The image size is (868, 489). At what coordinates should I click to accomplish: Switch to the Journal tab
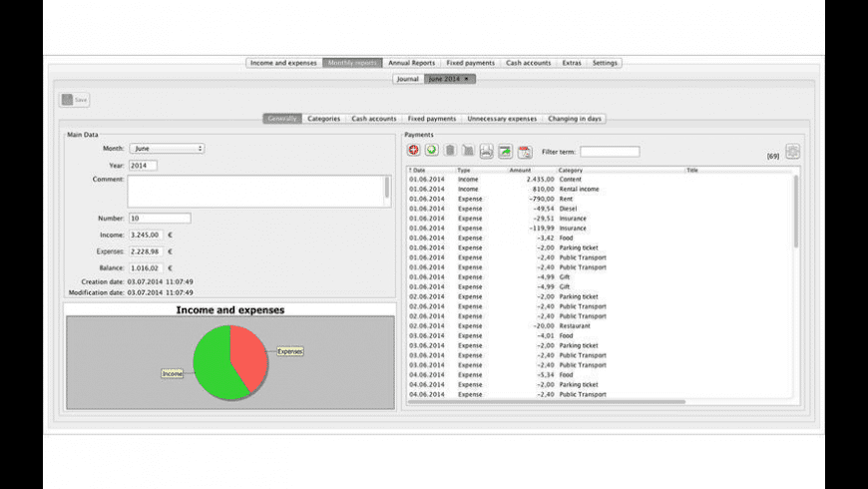408,79
